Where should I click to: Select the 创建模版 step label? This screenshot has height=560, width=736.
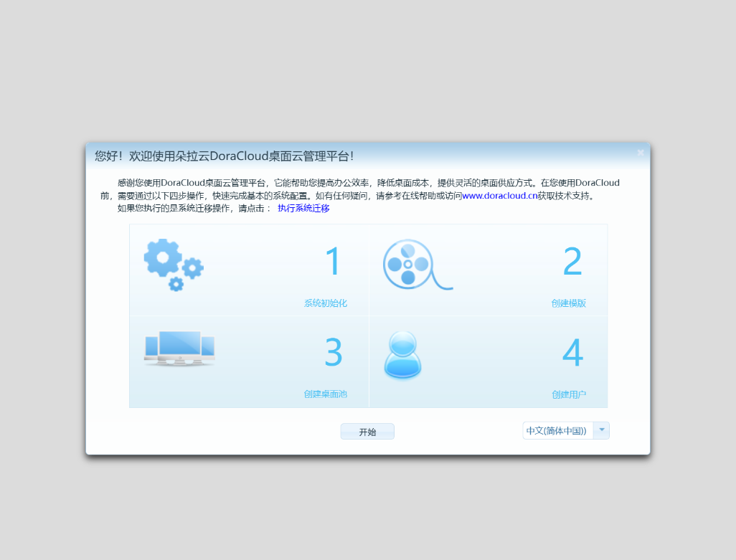point(568,303)
